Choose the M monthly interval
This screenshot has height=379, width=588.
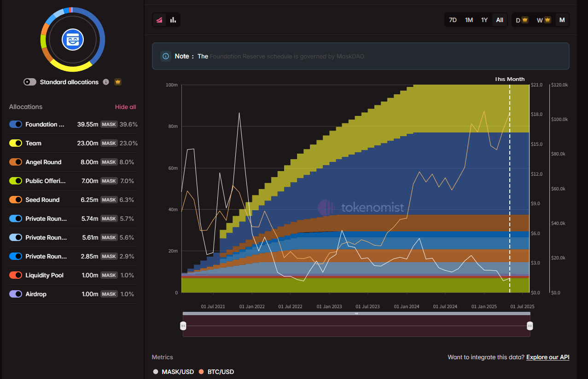[x=562, y=20]
